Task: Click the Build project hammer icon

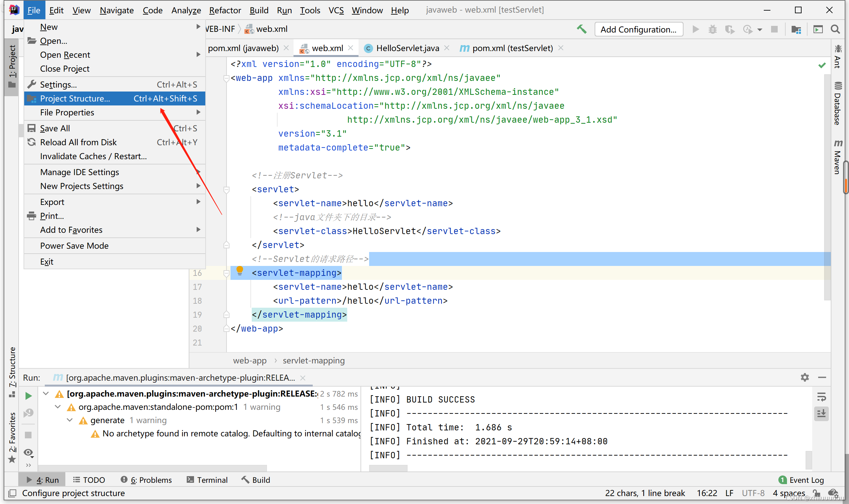Action: point(581,30)
